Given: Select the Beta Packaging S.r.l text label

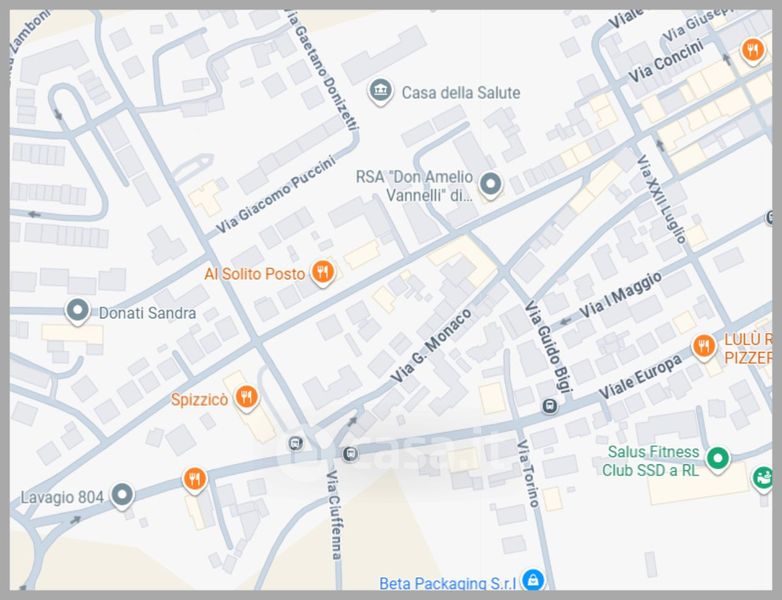Looking at the screenshot, I should [447, 582].
